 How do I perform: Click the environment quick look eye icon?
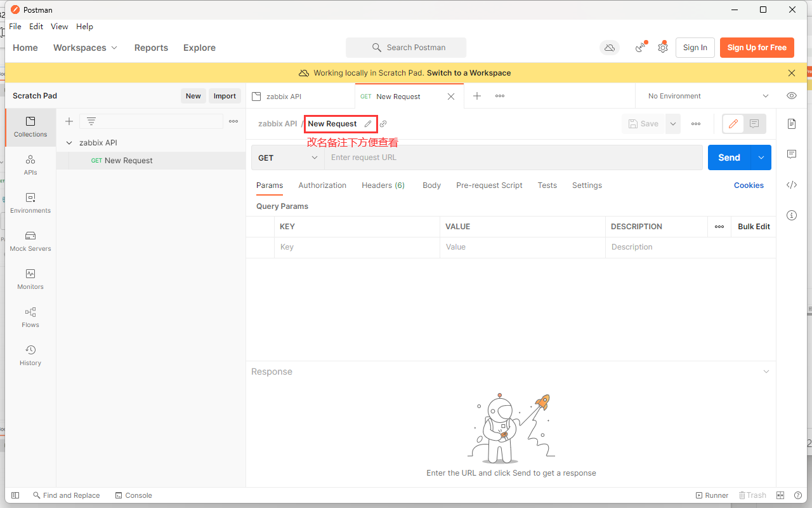tap(792, 96)
